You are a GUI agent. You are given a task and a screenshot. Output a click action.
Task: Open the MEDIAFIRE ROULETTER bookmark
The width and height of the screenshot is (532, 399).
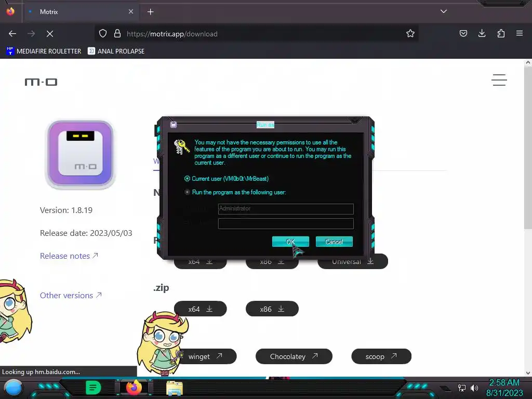click(x=44, y=51)
